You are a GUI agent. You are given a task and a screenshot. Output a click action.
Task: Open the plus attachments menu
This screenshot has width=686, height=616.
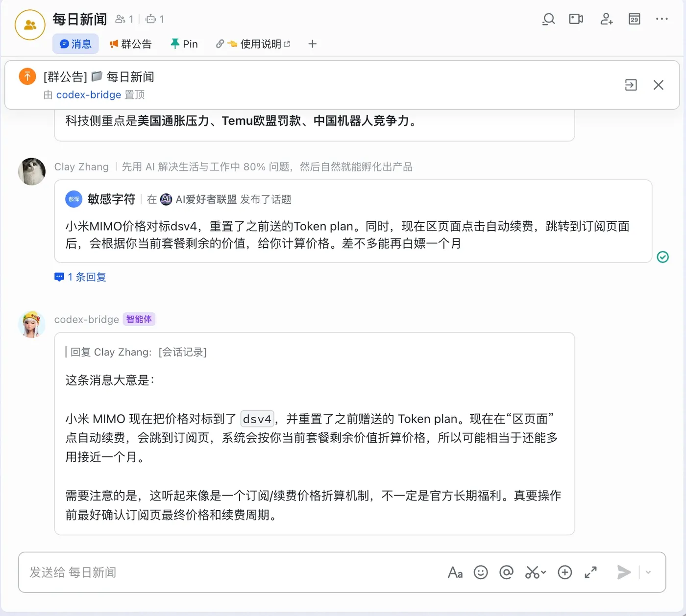pos(565,572)
